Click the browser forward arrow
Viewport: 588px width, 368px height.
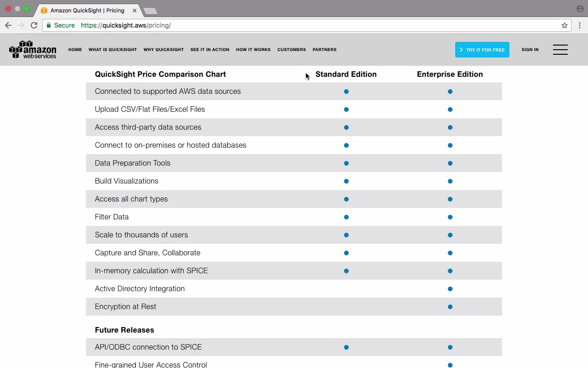21,25
